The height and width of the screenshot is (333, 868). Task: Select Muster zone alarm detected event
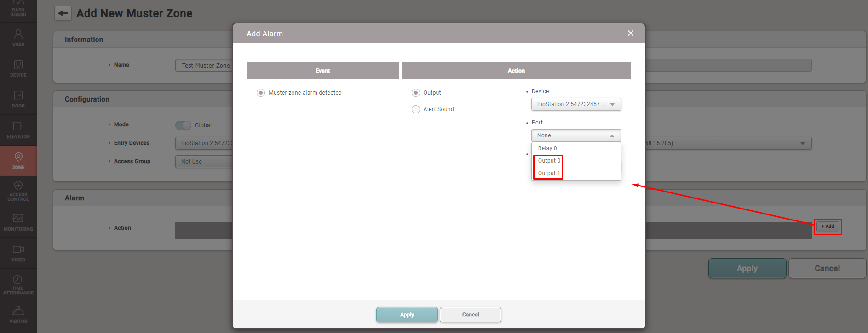pyautogui.click(x=261, y=93)
